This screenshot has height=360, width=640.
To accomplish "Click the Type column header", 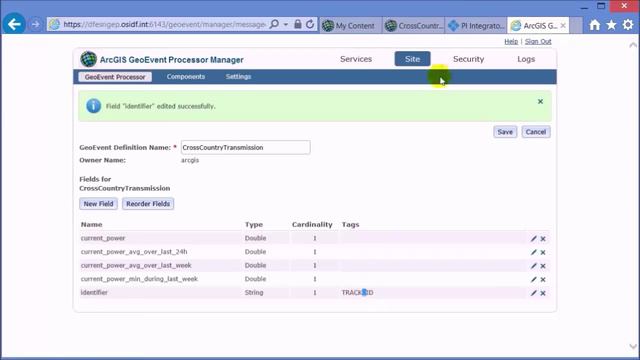I will [254, 224].
